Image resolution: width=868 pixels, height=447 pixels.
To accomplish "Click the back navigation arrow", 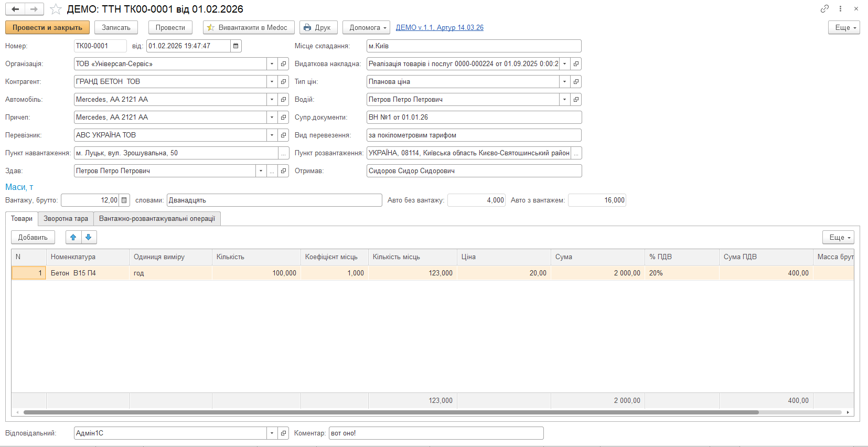I will [15, 9].
